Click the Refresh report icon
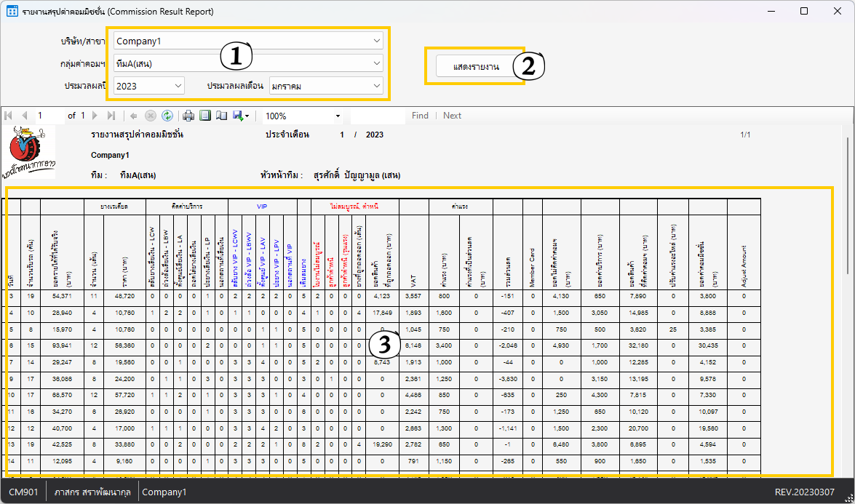 pos(167,116)
